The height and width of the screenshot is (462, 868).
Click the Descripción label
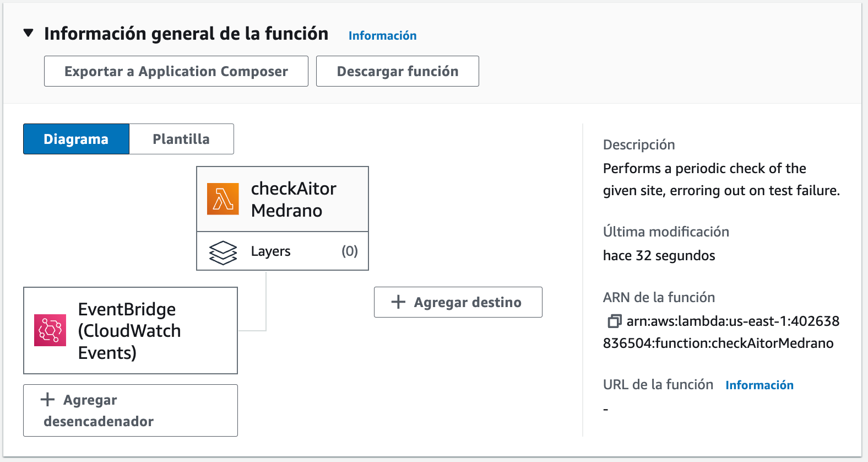[639, 144]
